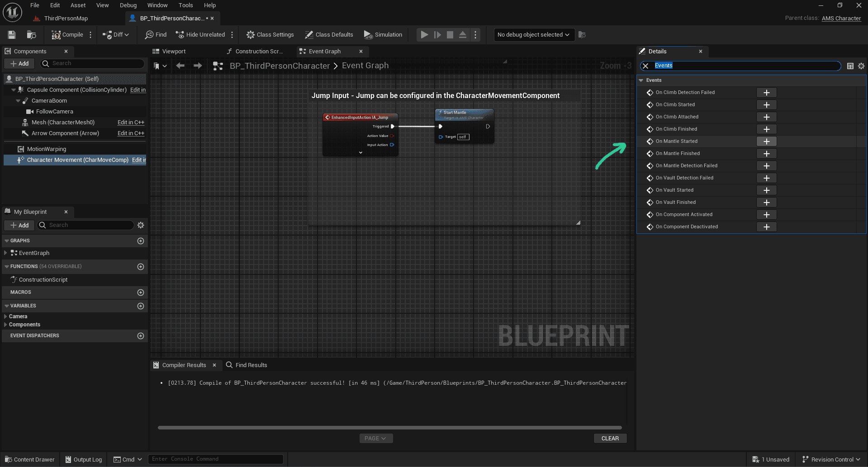868x467 pixels.
Task: Click Edit in C++ for Mesh
Action: coord(131,123)
